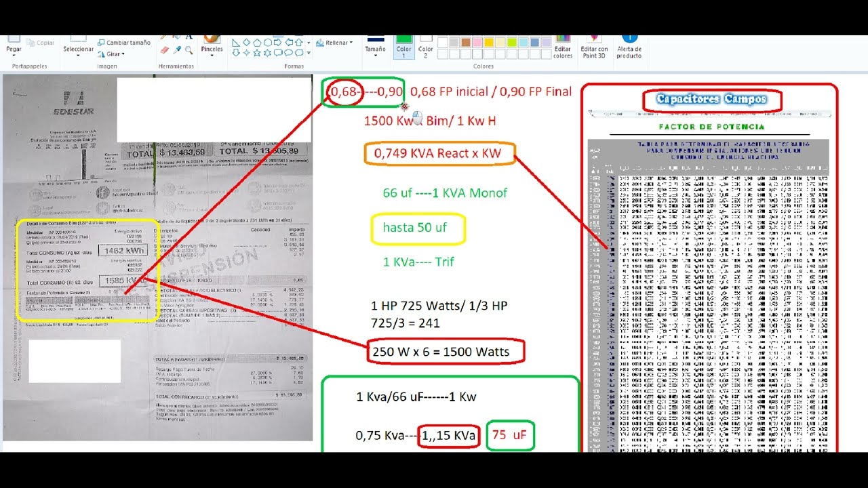Click the 'FACTOR DE POTENCIA' table title
Screen dimensions: 868x488
(711, 127)
